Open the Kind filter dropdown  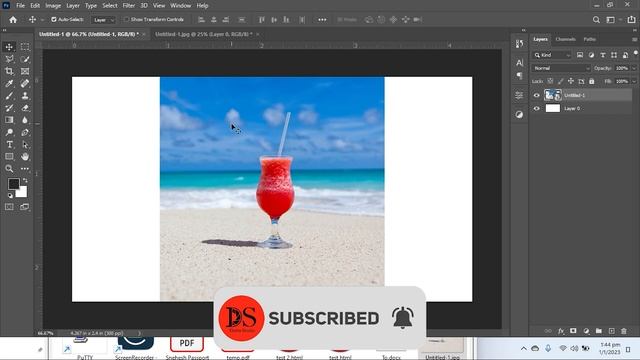[x=552, y=55]
